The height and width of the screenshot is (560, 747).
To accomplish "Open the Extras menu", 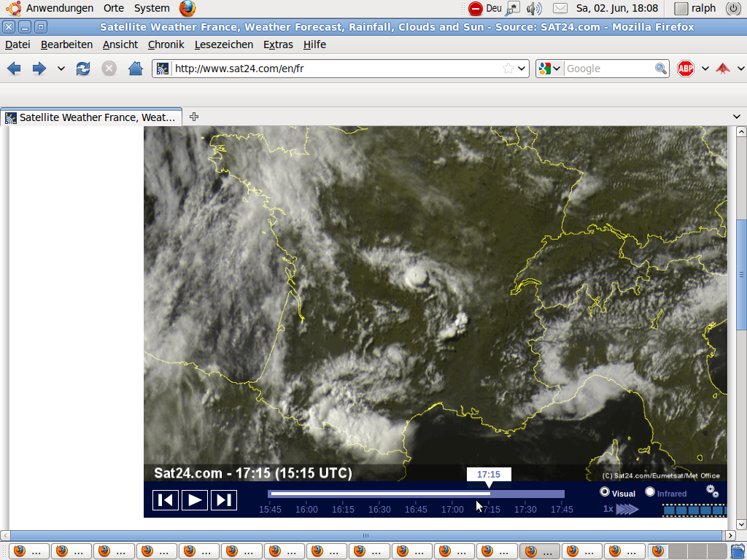I will tap(278, 44).
